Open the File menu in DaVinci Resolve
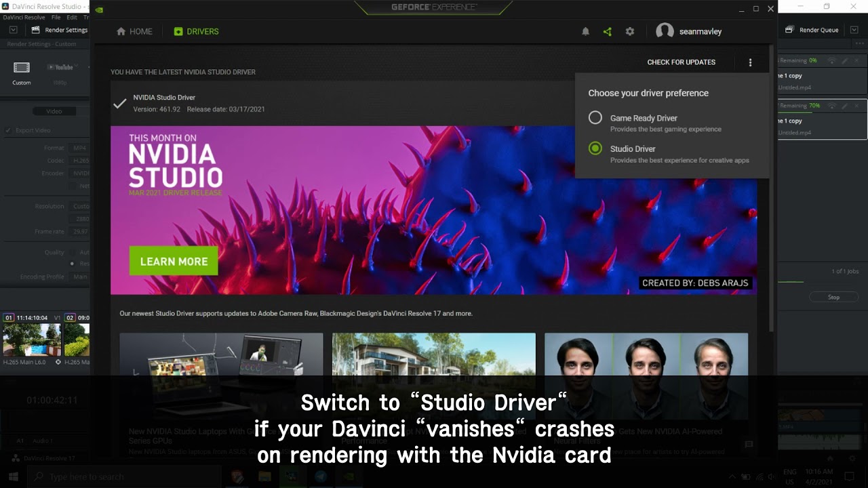Viewport: 868px width, 488px height. click(x=56, y=17)
